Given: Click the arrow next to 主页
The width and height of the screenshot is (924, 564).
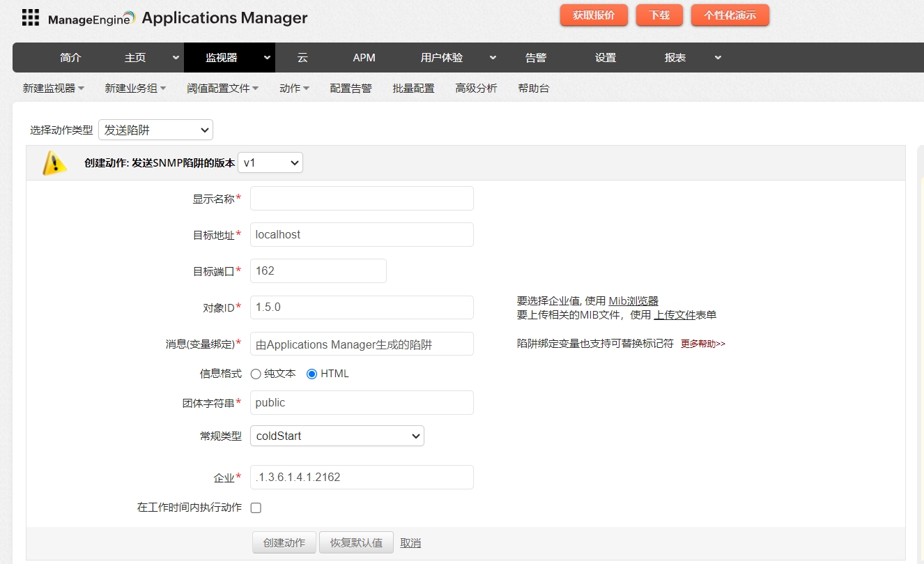Looking at the screenshot, I should click(x=176, y=58).
